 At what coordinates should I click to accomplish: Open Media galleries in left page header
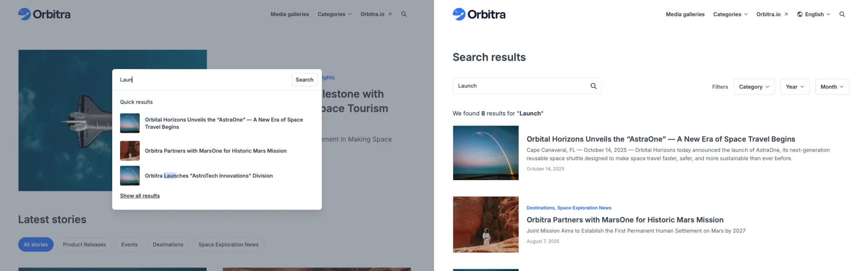click(x=289, y=14)
